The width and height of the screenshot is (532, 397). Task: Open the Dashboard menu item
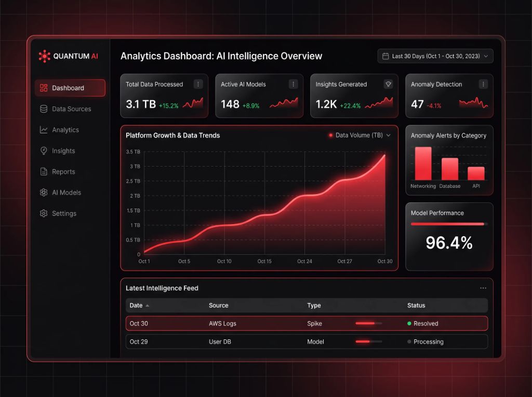coord(70,88)
